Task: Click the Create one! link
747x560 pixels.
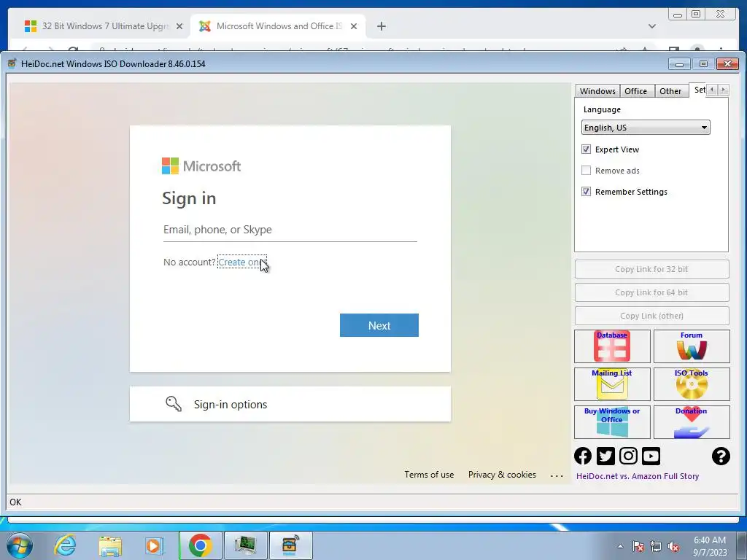Action: pyautogui.click(x=242, y=262)
